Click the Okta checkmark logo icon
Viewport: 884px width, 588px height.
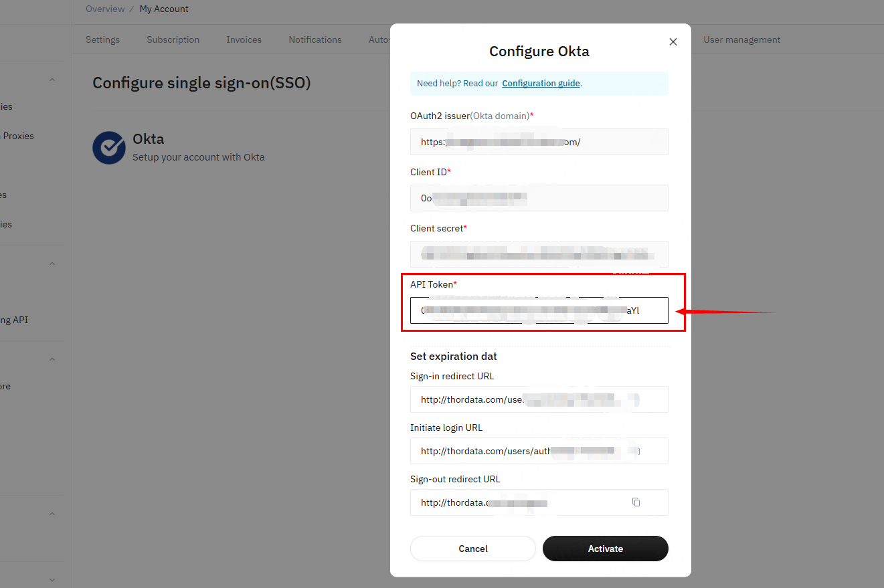108,148
